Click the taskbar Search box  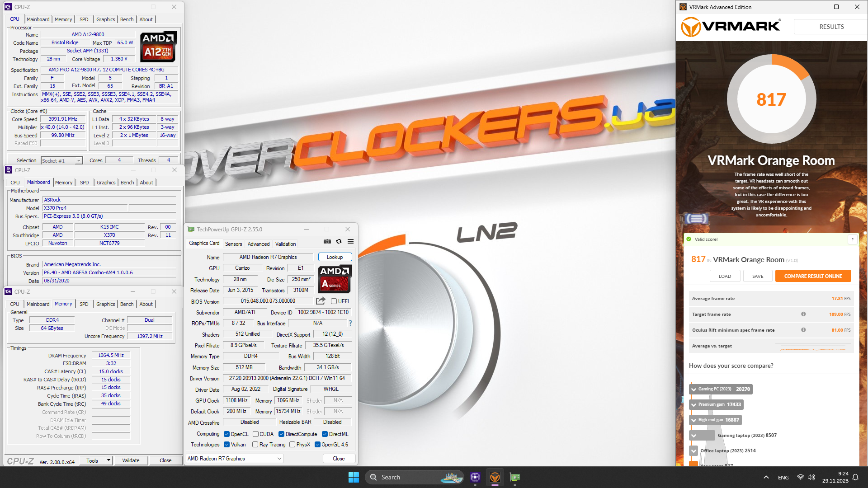pos(415,477)
